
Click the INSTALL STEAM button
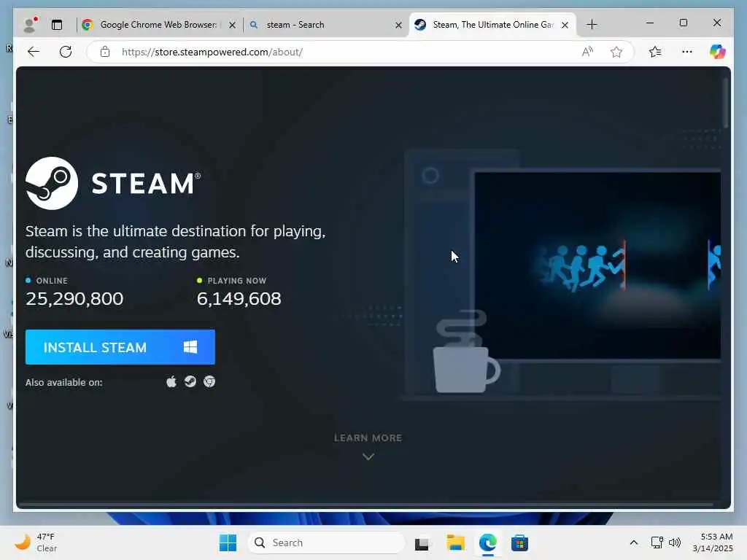[120, 347]
